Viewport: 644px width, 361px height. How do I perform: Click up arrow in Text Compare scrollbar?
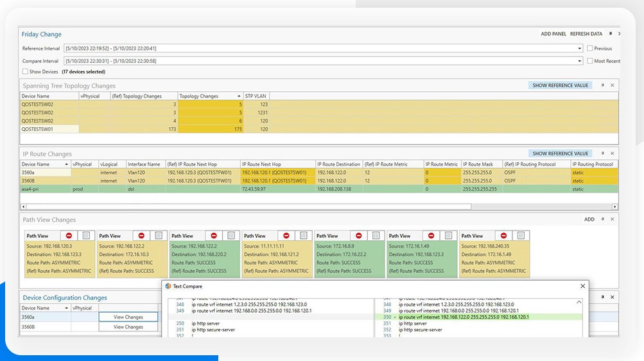(x=579, y=303)
